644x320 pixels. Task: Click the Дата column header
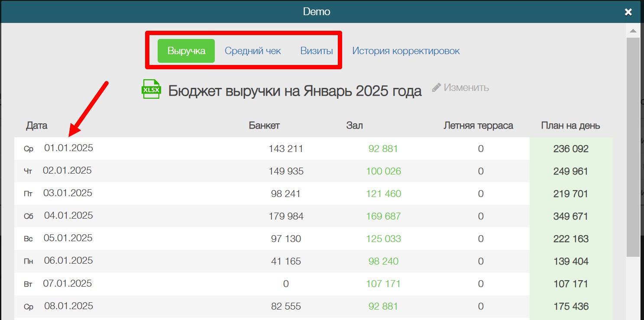[37, 126]
